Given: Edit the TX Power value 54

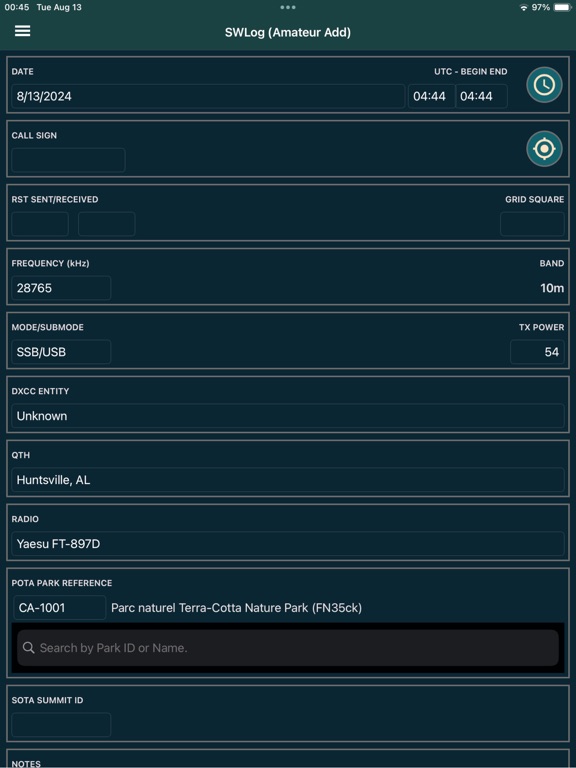Looking at the screenshot, I should point(537,352).
